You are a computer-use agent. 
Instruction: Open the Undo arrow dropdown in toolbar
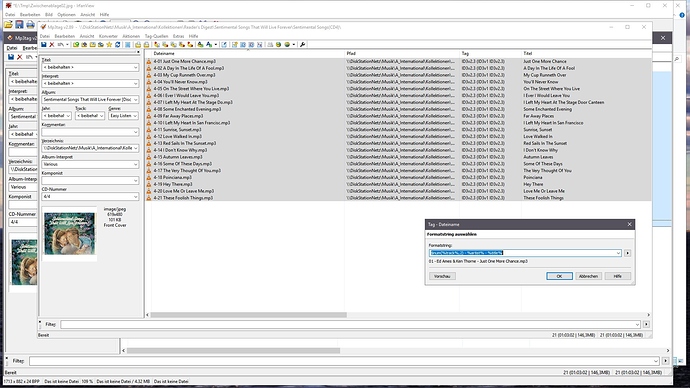67,44
